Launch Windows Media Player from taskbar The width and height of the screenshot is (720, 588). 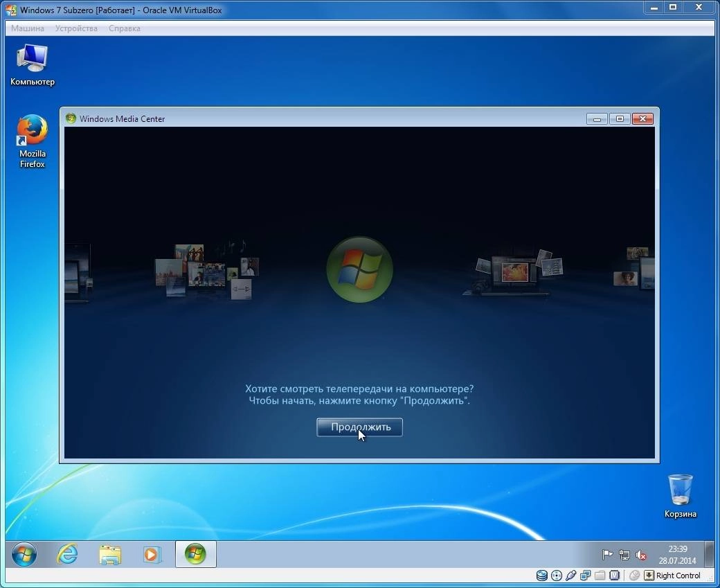coord(152,555)
